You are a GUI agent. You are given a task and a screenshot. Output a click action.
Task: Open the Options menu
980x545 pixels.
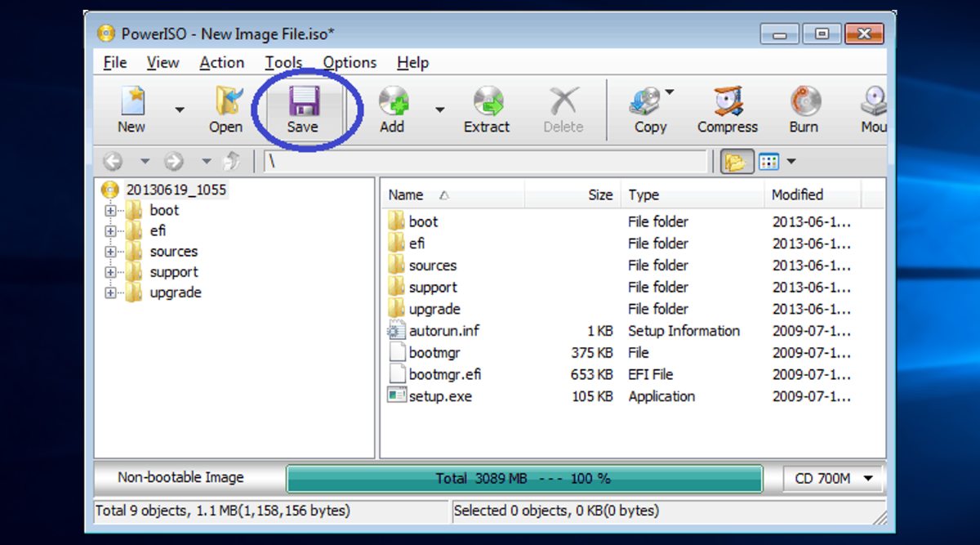pos(350,63)
